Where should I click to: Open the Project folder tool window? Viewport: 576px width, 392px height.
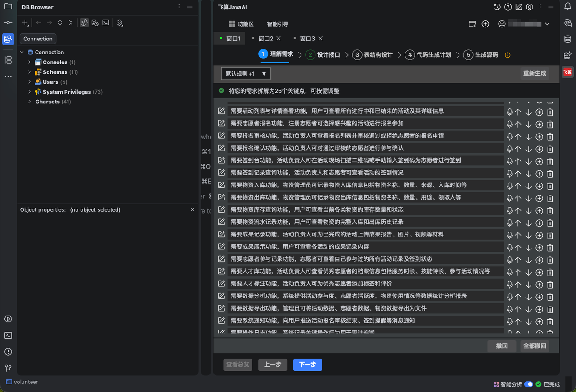pyautogui.click(x=8, y=6)
